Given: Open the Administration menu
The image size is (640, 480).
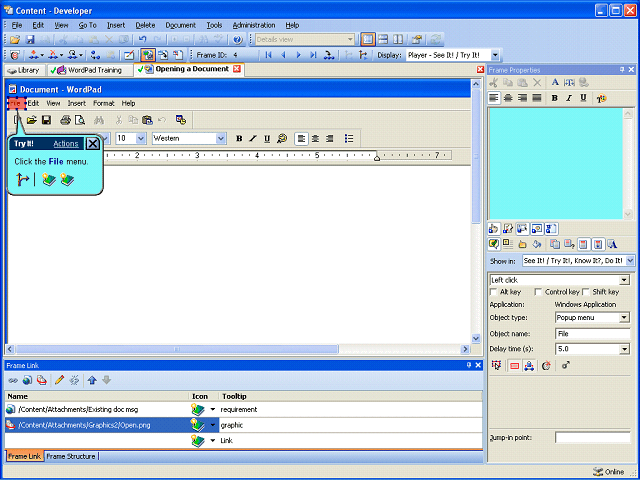Looking at the screenshot, I should pos(254,25).
